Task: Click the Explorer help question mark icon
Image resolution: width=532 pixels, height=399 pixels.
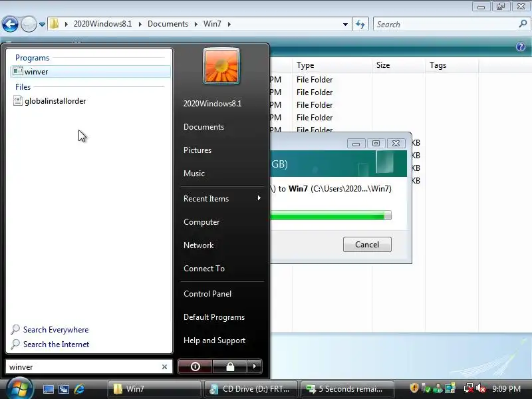Action: click(x=521, y=47)
